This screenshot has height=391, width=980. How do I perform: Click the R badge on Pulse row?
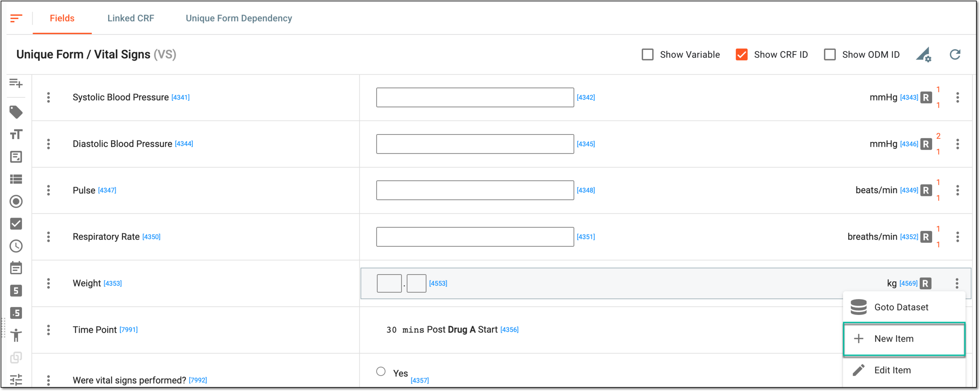tap(926, 190)
